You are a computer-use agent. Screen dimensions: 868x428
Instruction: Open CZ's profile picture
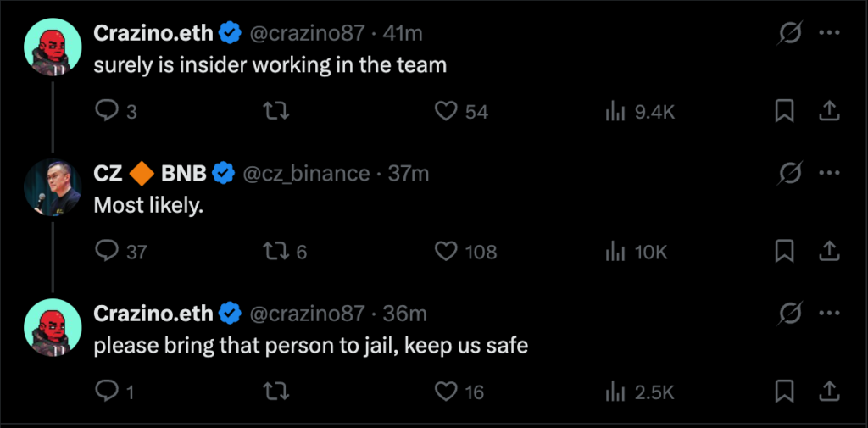[53, 186]
